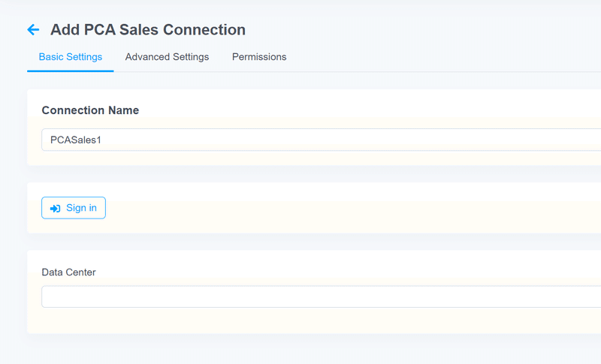Click the blue underline beneath Basic Settings
The height and width of the screenshot is (364, 601).
coord(71,71)
